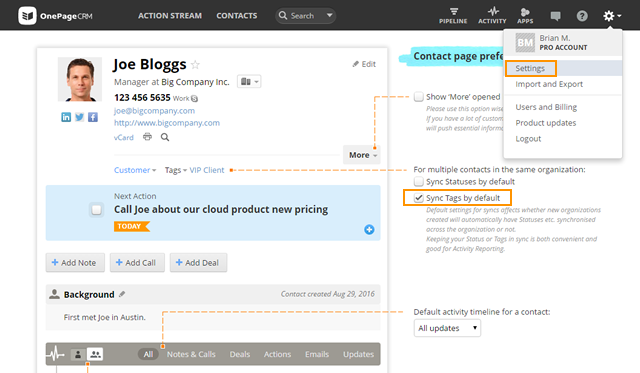Viewport: 640px width, 373px height.
Task: Click Edit contact link
Action: [364, 64]
